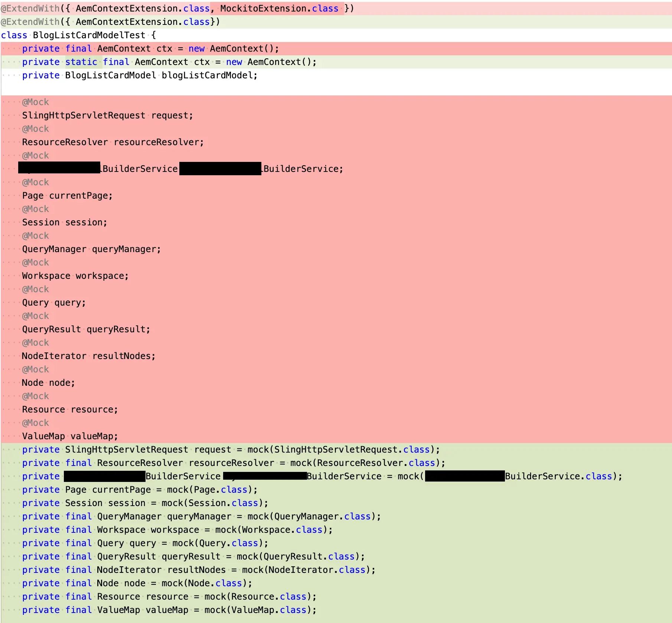This screenshot has width=672, height=623.
Task: Click 'QueryResult queryResult;' removed line
Action: pyautogui.click(x=336, y=329)
